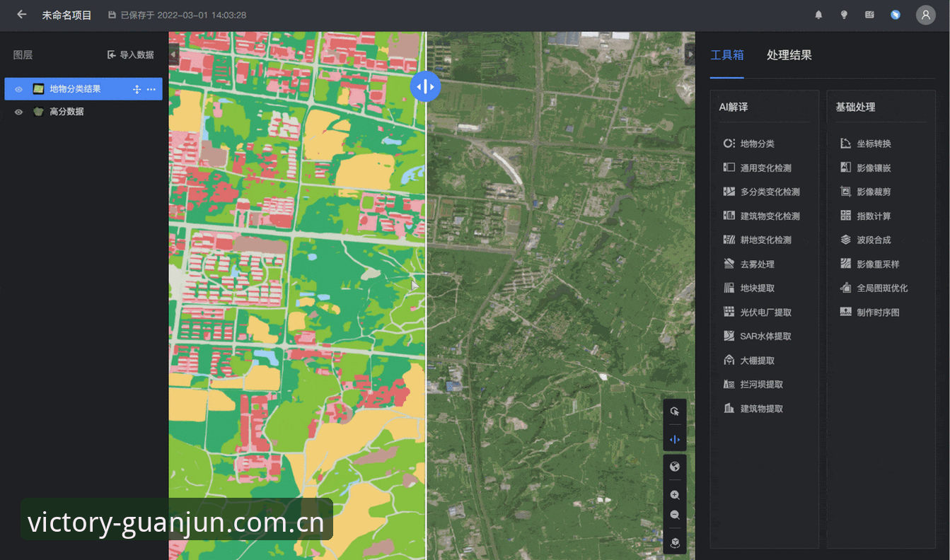Switch to the 工具箱 tab
Viewport: 950px width, 560px height.
point(727,55)
